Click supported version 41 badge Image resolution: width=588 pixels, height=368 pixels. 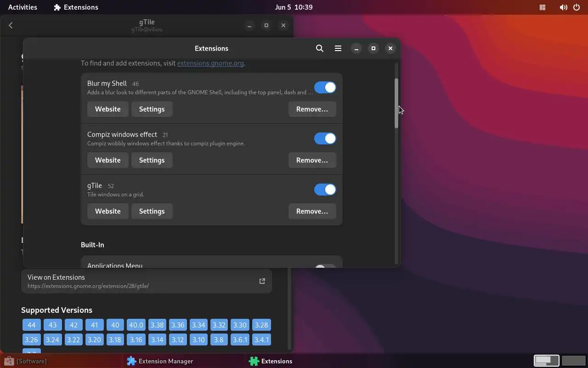click(94, 325)
